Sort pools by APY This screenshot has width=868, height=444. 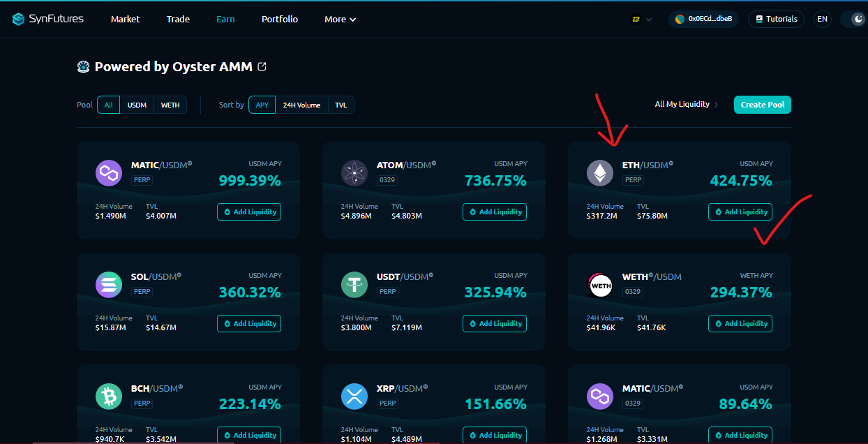(x=262, y=105)
